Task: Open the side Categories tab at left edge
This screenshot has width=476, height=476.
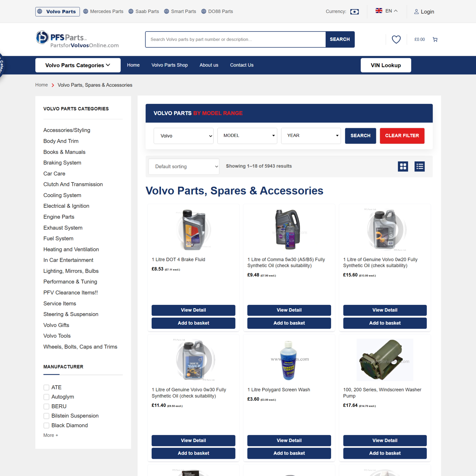Action: (2, 65)
